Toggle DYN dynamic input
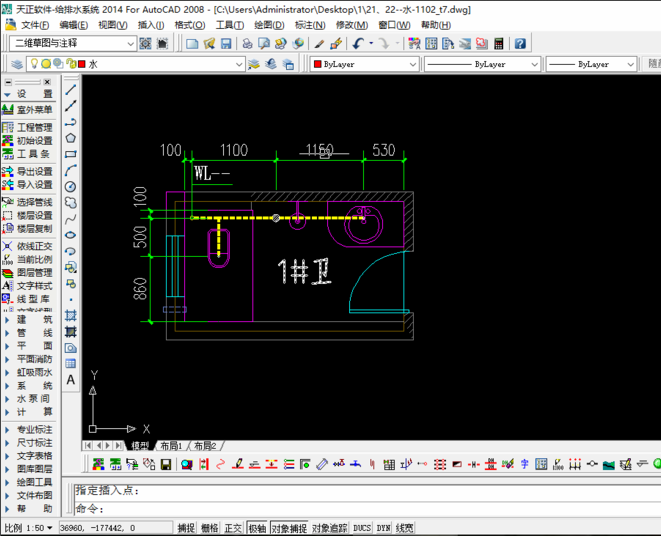This screenshot has width=661, height=536. click(383, 528)
